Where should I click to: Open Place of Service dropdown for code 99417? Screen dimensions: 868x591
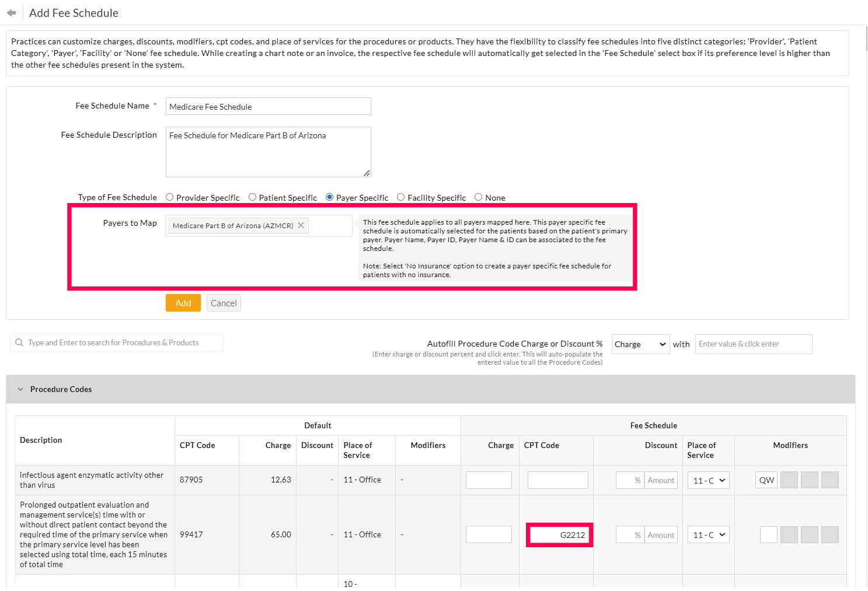709,535
